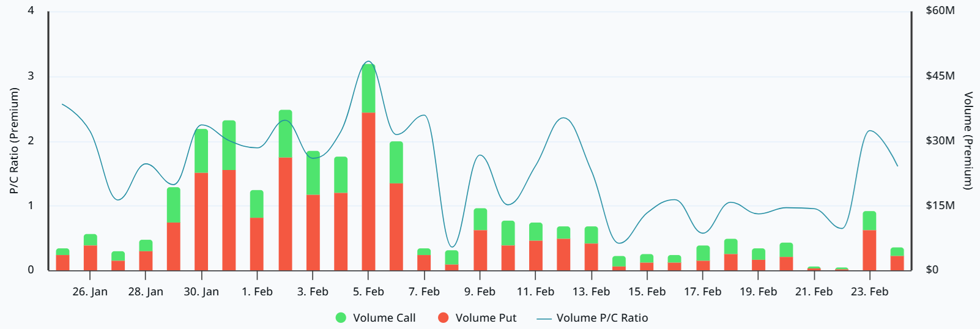Click the Volume (Premium) right axis title
This screenshot has width=980, height=329.
[x=968, y=141]
